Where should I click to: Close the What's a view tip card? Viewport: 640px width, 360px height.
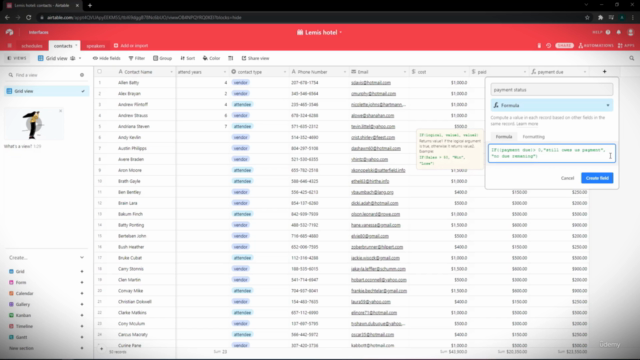pyautogui.click(x=61, y=111)
